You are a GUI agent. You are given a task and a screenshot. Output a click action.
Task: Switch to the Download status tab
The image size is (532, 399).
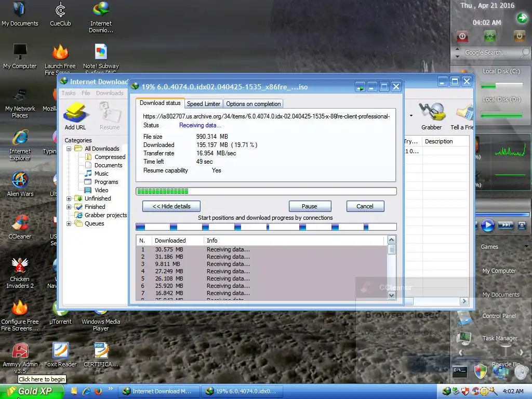(160, 103)
